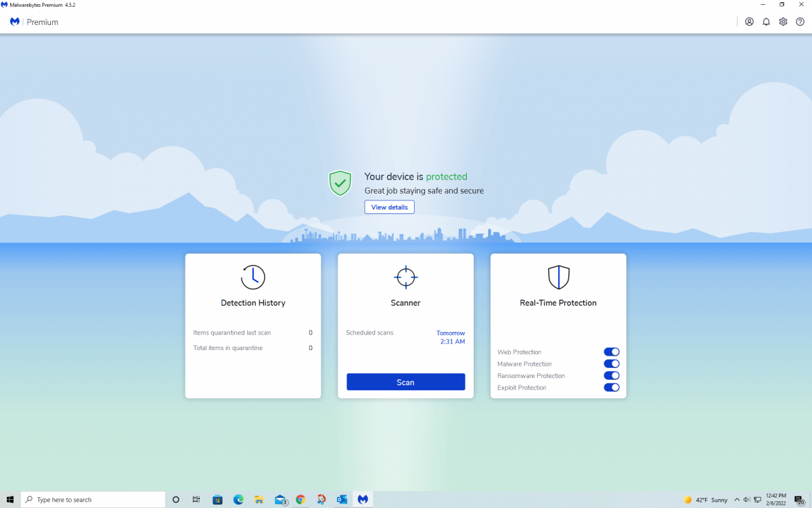Open the settings gear
812x508 pixels.
[x=783, y=22]
